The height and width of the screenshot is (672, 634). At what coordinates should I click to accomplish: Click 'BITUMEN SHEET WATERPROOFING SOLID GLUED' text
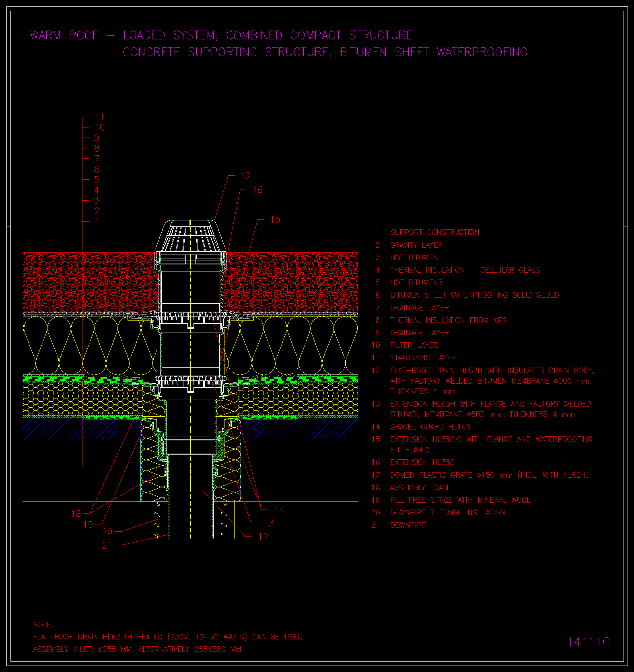point(475,295)
